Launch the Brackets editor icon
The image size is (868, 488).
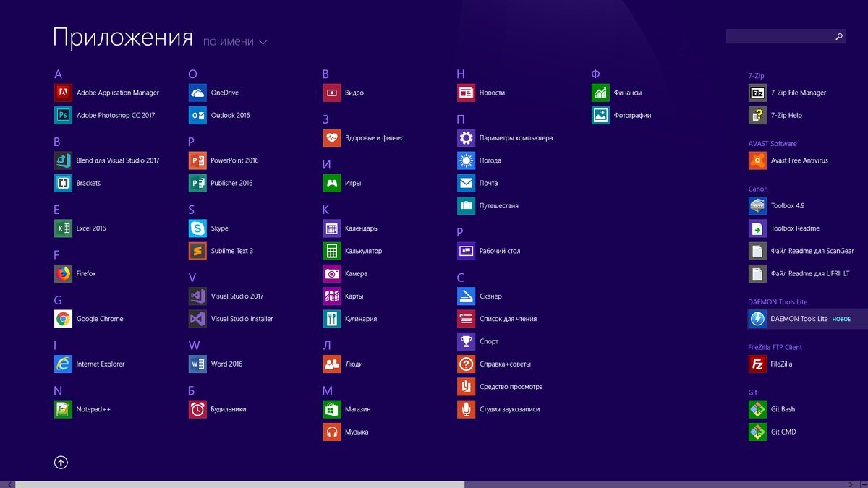click(x=64, y=183)
